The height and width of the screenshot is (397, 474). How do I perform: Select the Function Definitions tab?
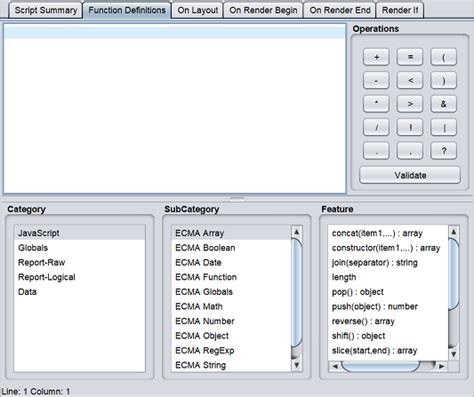(127, 10)
